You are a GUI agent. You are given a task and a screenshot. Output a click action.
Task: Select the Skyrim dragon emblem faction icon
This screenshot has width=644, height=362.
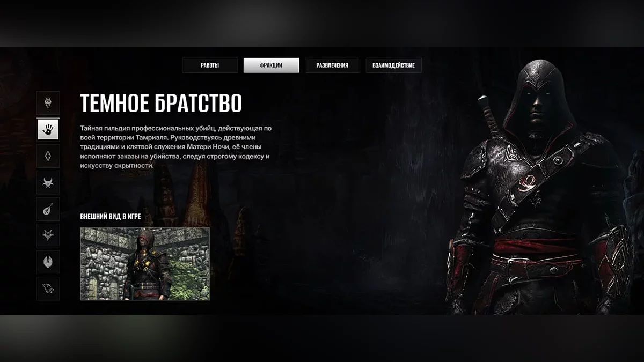(48, 102)
